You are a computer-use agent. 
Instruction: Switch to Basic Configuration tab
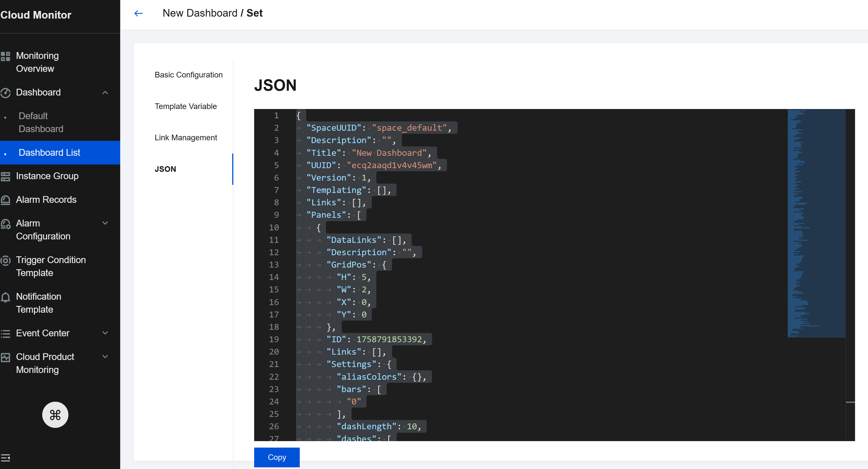pos(188,75)
